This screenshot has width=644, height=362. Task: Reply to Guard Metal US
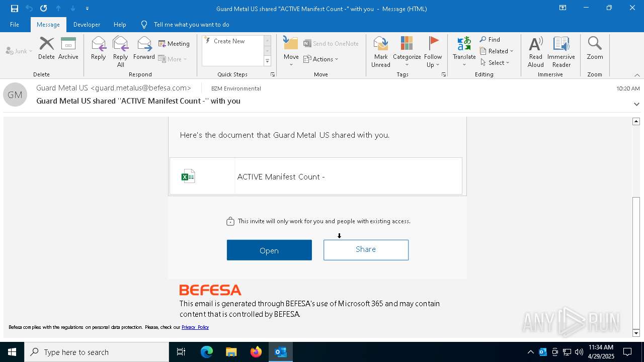99,48
